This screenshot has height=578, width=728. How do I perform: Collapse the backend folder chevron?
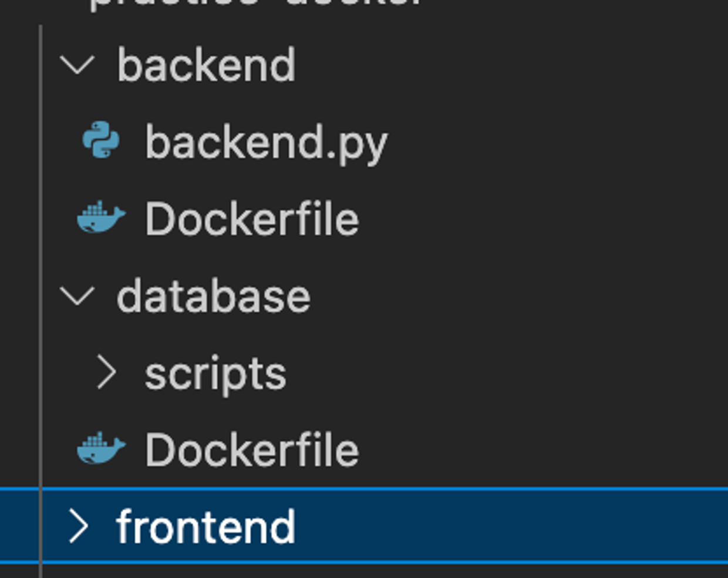tap(77, 65)
